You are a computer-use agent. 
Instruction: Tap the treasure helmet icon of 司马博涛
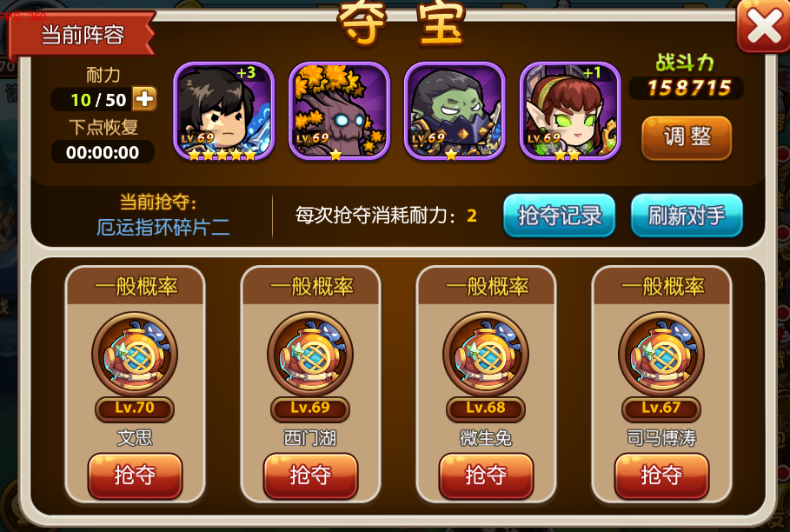pyautogui.click(x=661, y=355)
